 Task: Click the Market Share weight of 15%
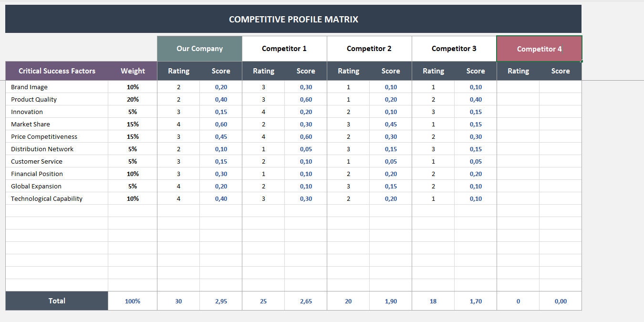(x=133, y=124)
